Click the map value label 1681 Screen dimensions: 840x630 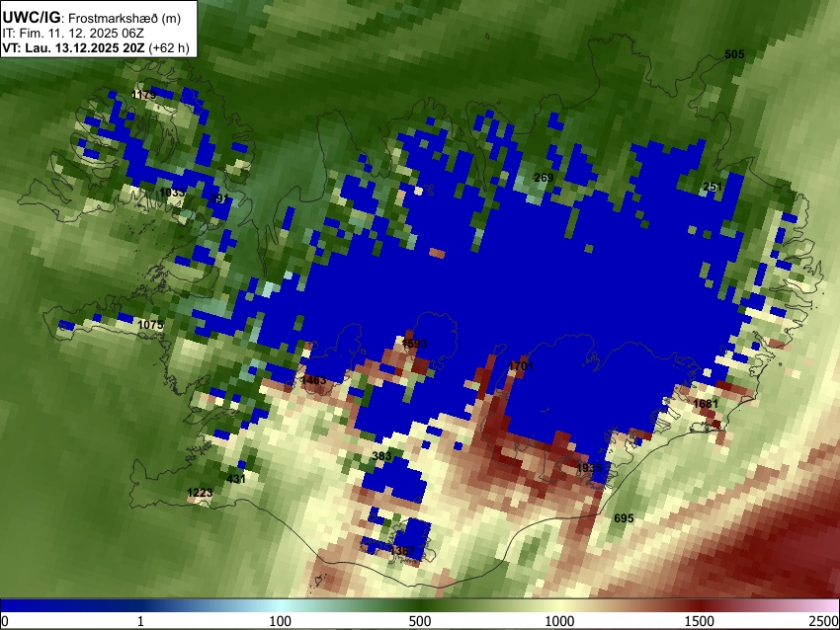click(x=705, y=404)
